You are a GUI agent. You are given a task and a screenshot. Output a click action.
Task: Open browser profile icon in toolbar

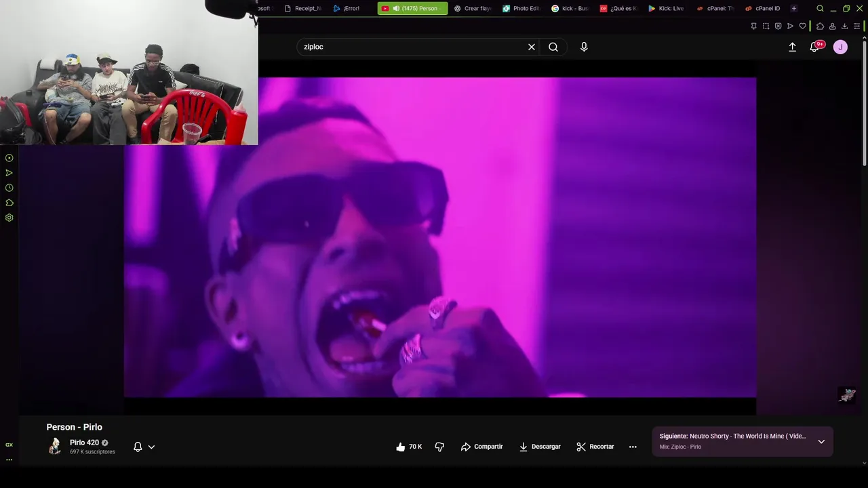(x=832, y=26)
